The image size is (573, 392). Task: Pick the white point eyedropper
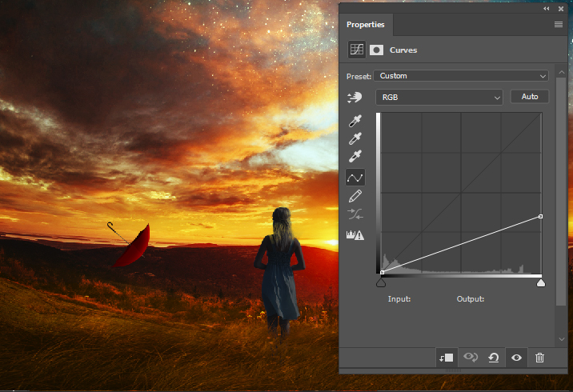pos(355,157)
